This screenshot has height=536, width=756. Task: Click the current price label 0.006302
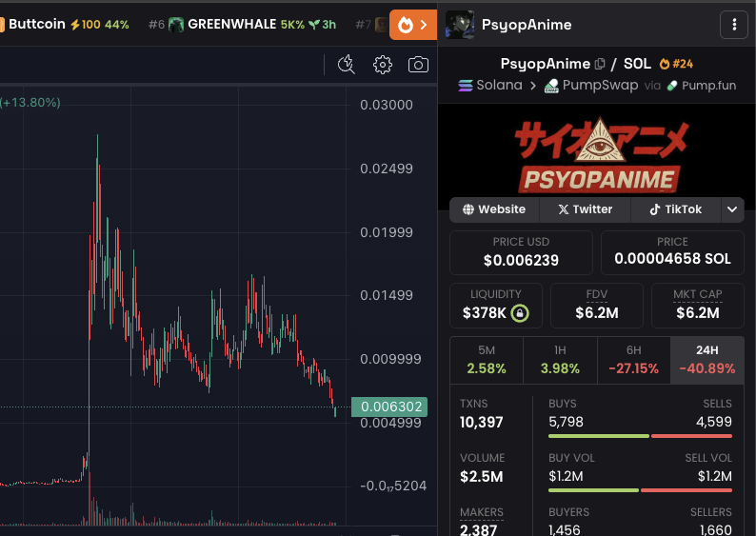pyautogui.click(x=389, y=407)
